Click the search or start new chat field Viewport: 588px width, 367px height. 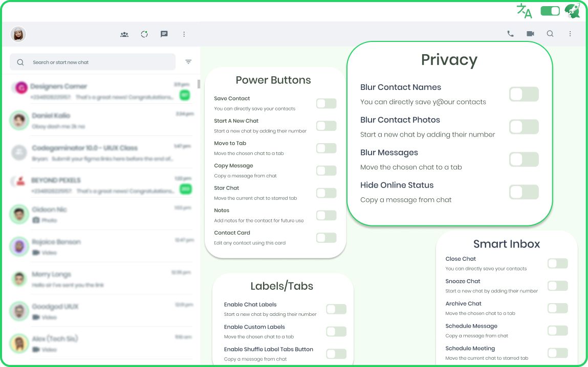[x=93, y=62]
